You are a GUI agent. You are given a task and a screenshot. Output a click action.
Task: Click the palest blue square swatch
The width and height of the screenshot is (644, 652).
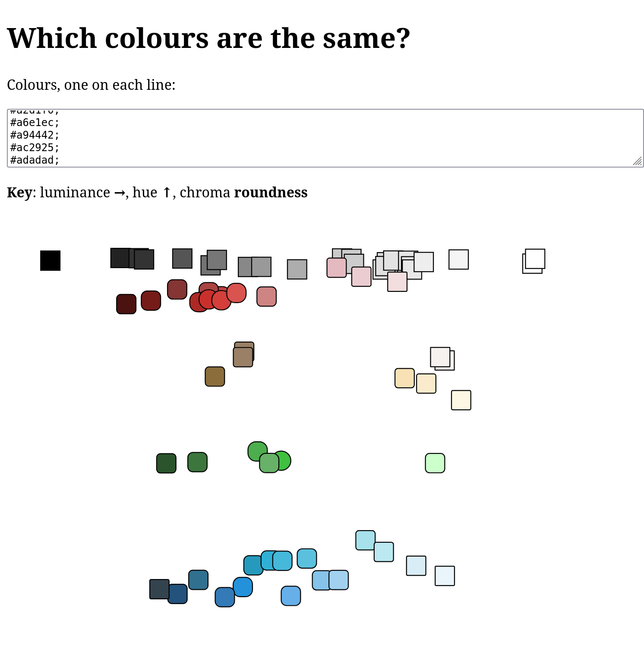pyautogui.click(x=445, y=576)
